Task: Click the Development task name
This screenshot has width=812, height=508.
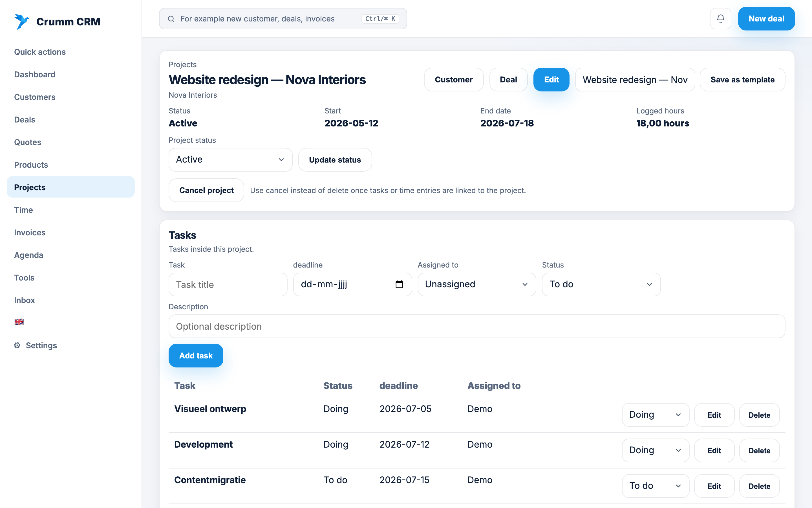Action: coord(203,444)
